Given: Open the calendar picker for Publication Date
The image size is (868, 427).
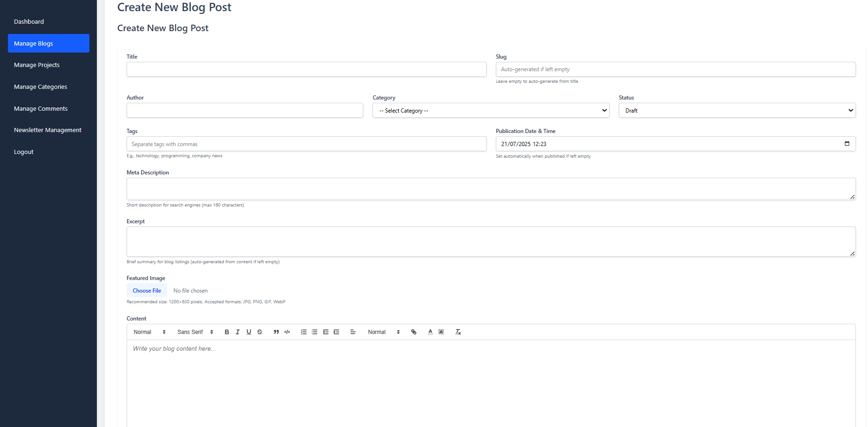Looking at the screenshot, I should point(847,144).
